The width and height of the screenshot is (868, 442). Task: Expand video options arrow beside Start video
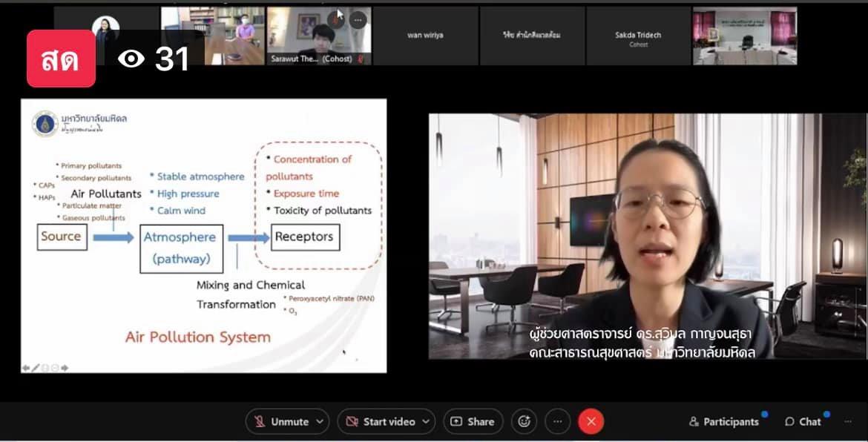pos(426,421)
